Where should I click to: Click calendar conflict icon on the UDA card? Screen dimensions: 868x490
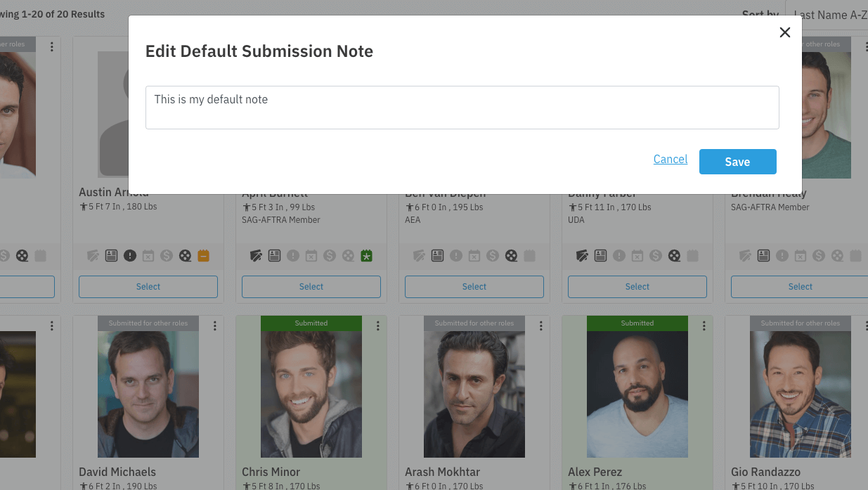point(637,256)
